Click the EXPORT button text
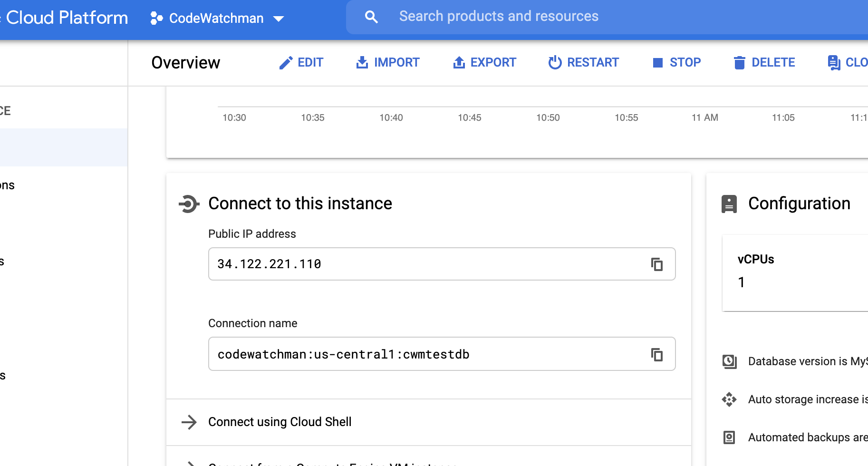This screenshot has width=868, height=466. [493, 62]
